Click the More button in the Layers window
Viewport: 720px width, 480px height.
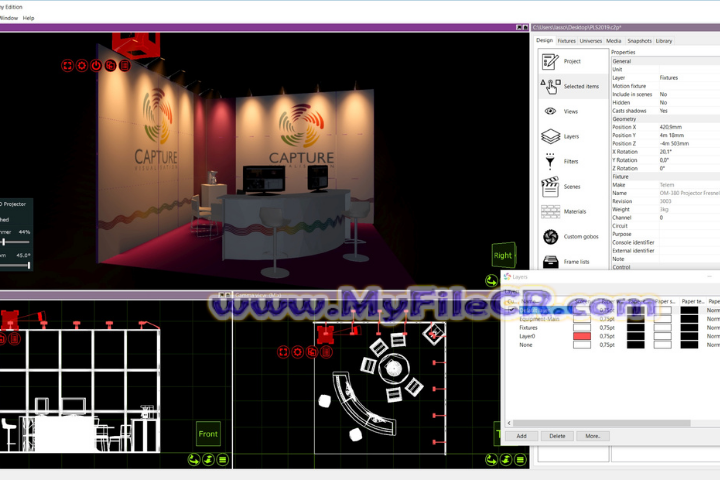[593, 436]
